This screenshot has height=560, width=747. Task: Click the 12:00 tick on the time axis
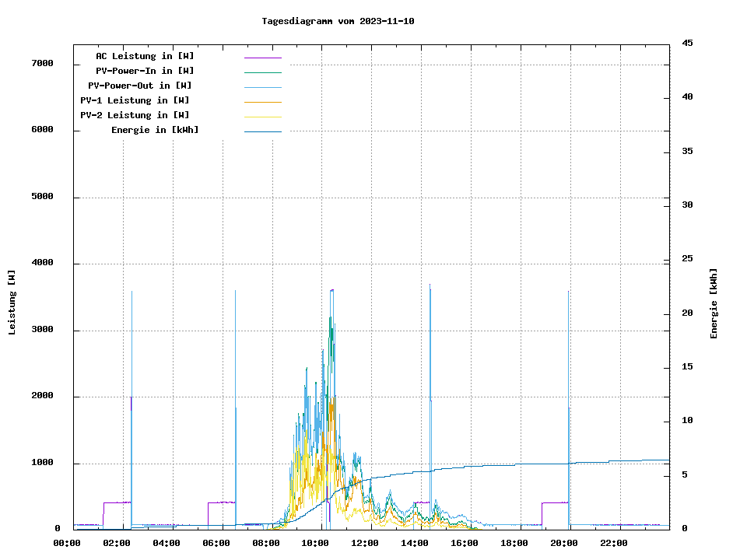coord(365,543)
